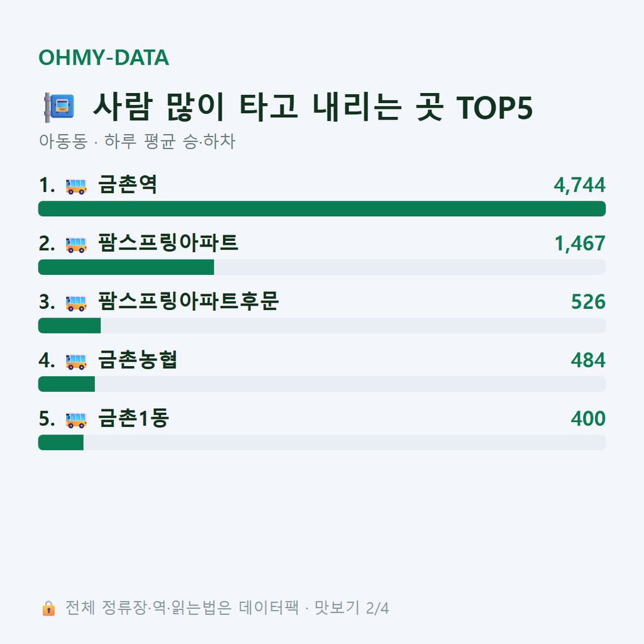Click the 맛보기 2/4 page indicator

352,608
